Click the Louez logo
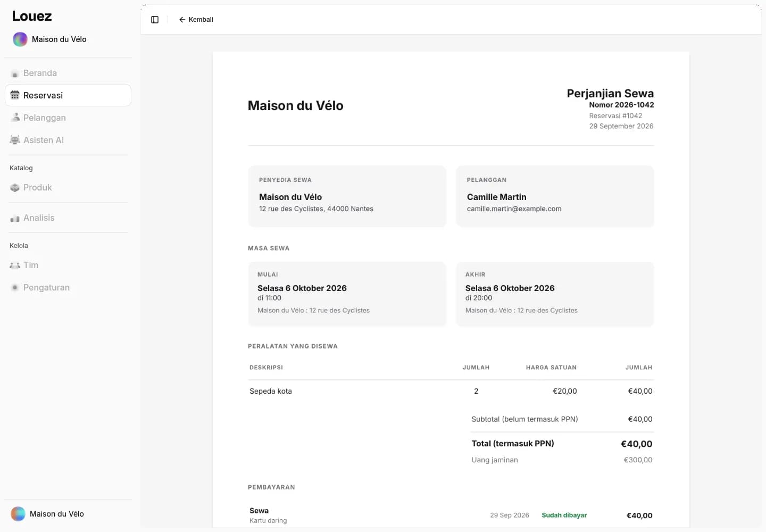This screenshot has width=766, height=532. tap(32, 16)
